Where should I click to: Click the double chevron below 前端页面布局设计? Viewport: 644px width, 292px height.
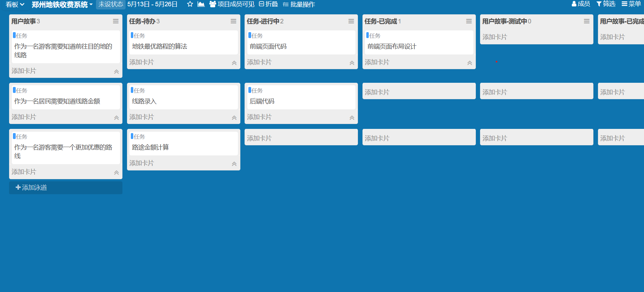click(470, 63)
